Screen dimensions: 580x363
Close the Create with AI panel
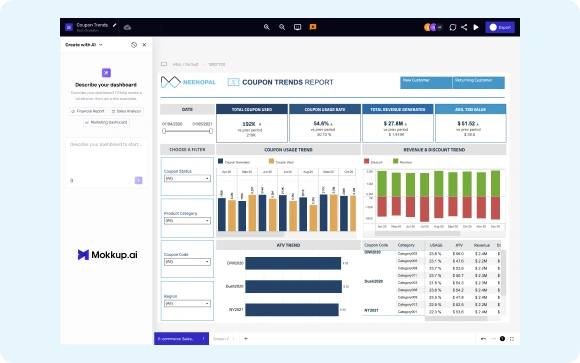click(x=144, y=45)
